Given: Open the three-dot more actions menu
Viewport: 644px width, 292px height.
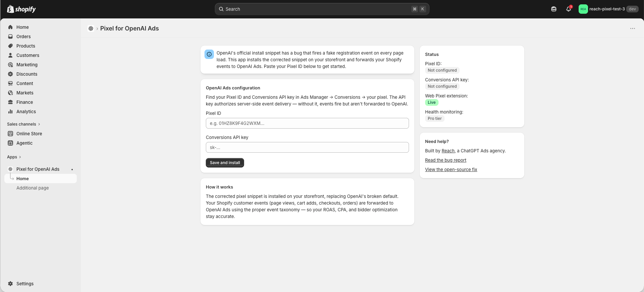Looking at the screenshot, I should tap(633, 28).
